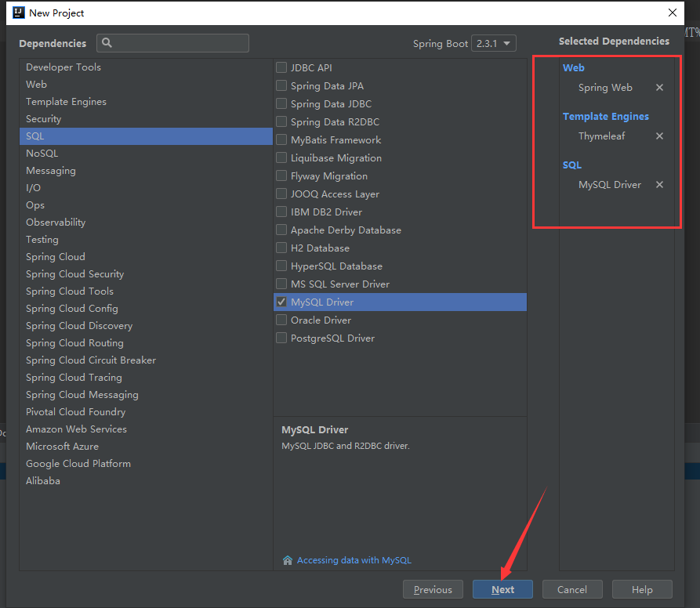
Task: Open the Alibaba category
Action: point(146,481)
